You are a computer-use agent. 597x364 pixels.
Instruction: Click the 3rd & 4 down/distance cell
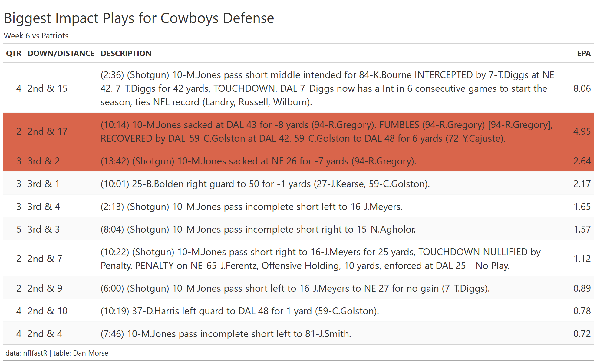tap(44, 207)
